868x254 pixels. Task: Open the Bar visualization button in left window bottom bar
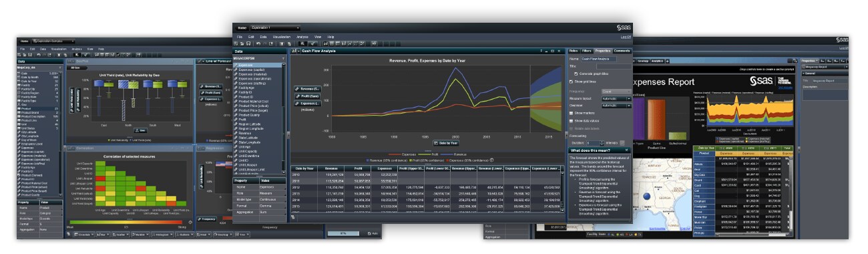pos(103,235)
